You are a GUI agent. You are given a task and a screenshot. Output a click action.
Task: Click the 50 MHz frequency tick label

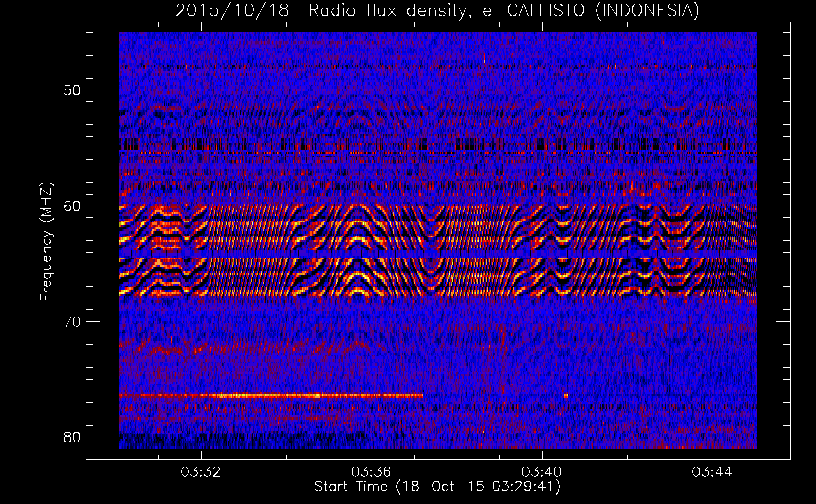[x=72, y=90]
